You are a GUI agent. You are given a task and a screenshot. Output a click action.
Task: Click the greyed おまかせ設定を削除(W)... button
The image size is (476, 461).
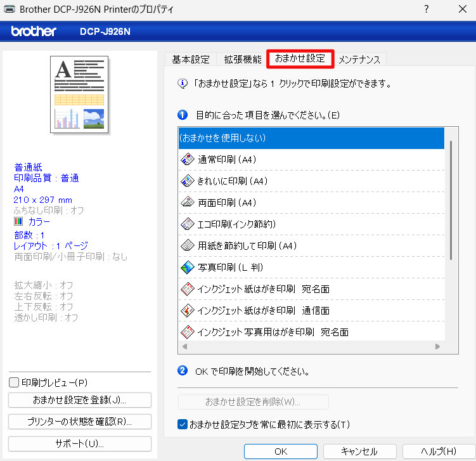[253, 402]
